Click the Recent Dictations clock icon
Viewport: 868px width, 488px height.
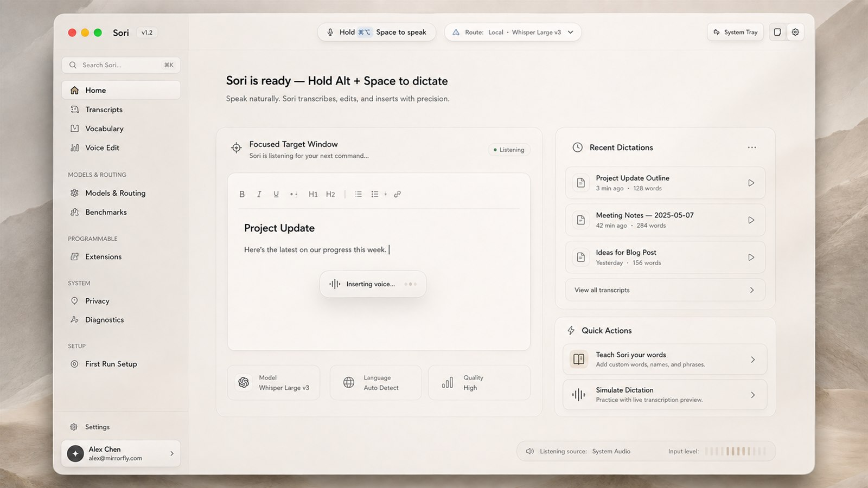[x=578, y=147]
